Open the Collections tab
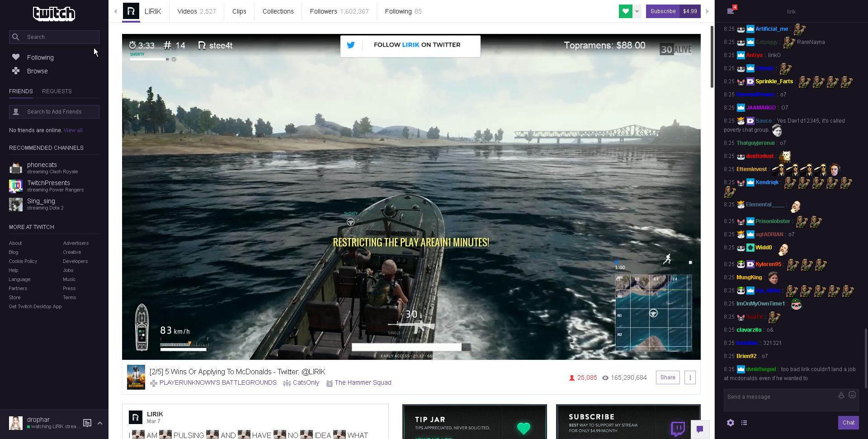Viewport: 868px width, 439px height. pos(278,11)
